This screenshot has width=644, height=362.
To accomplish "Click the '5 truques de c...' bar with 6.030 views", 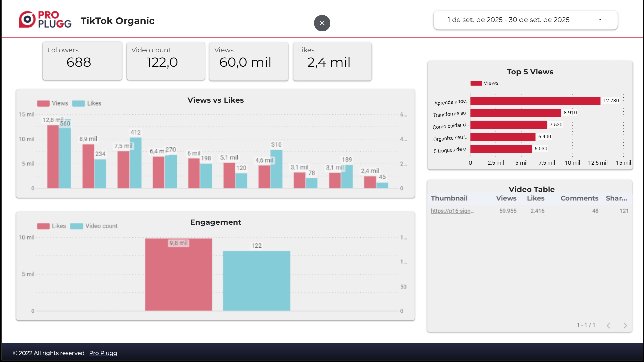I will (x=501, y=149).
